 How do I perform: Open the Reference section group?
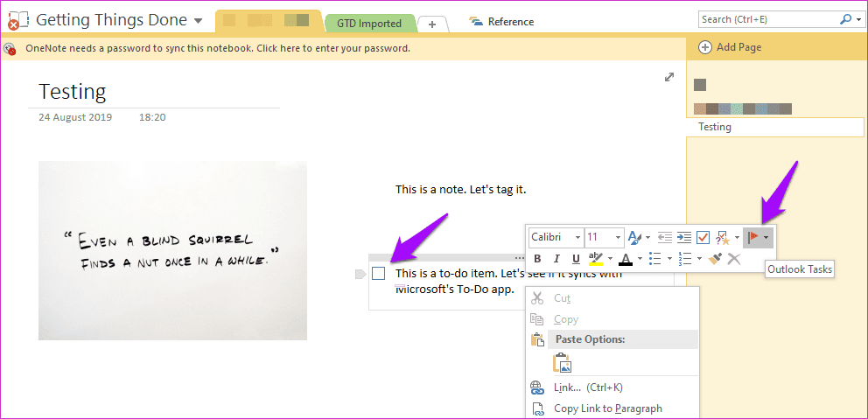coord(501,22)
